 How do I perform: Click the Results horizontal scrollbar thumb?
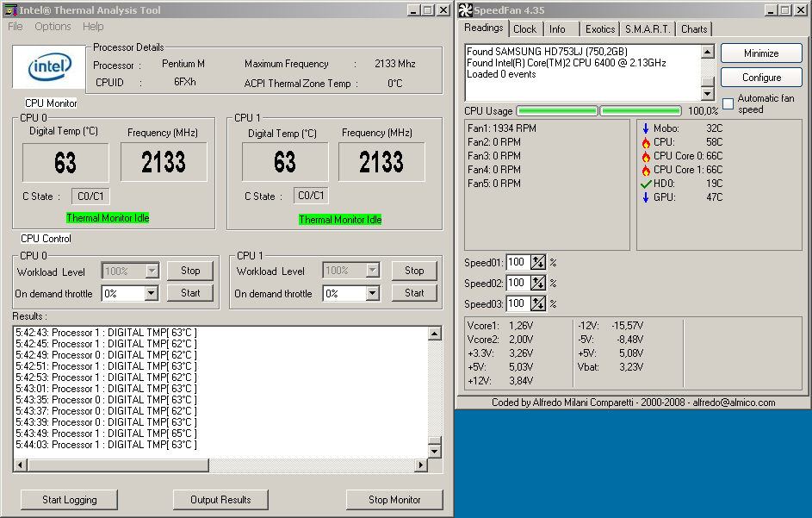coord(118,465)
